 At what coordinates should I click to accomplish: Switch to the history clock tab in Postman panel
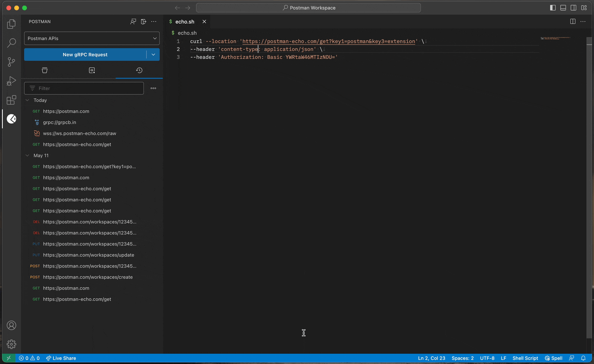point(139,70)
